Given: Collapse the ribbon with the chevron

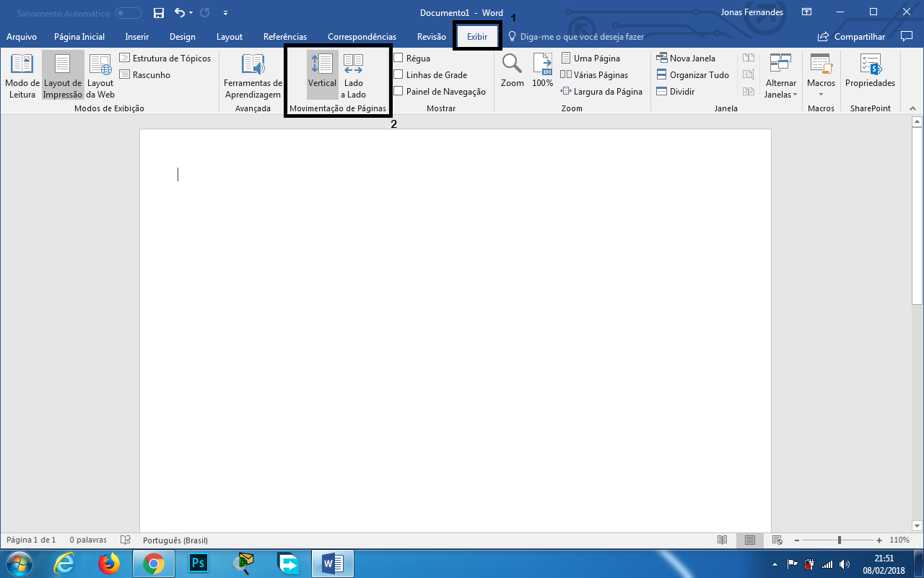Looking at the screenshot, I should pyautogui.click(x=913, y=108).
